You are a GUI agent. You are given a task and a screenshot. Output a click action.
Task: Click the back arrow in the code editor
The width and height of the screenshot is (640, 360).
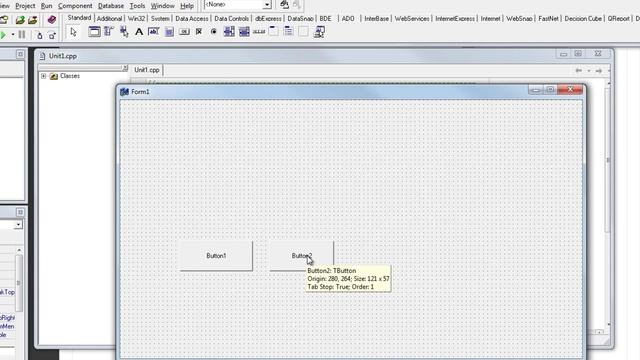point(579,71)
